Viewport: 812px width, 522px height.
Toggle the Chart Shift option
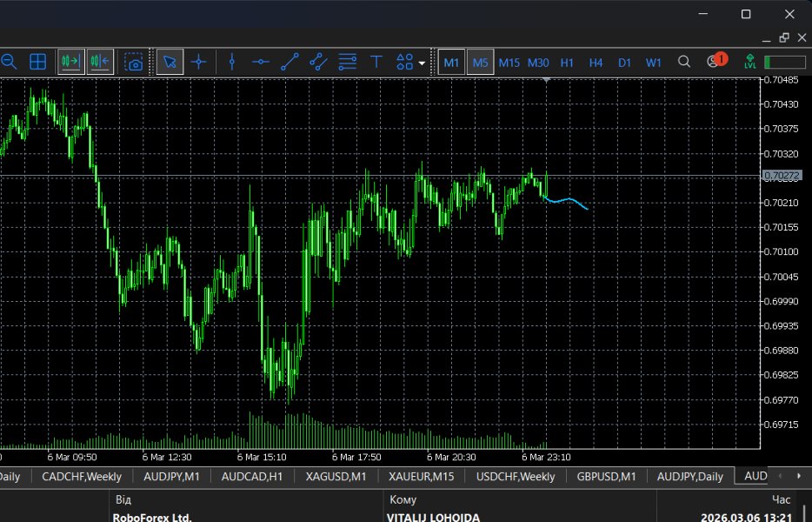click(x=99, y=62)
